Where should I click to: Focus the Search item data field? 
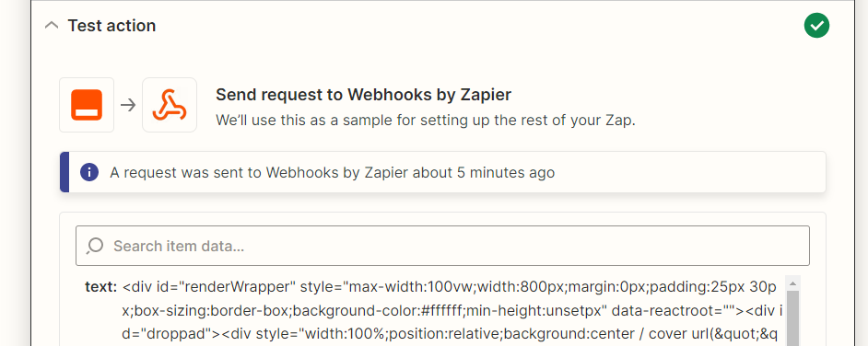point(442,246)
